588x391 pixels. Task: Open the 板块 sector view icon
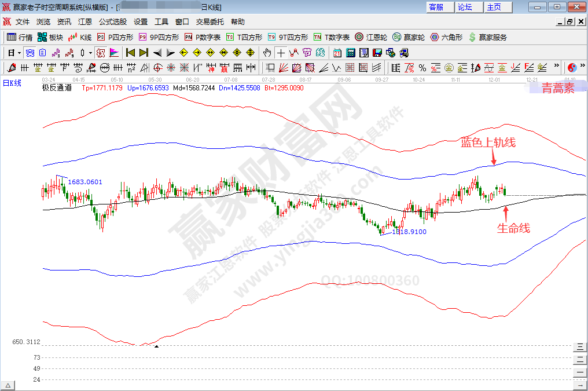pyautogui.click(x=43, y=38)
